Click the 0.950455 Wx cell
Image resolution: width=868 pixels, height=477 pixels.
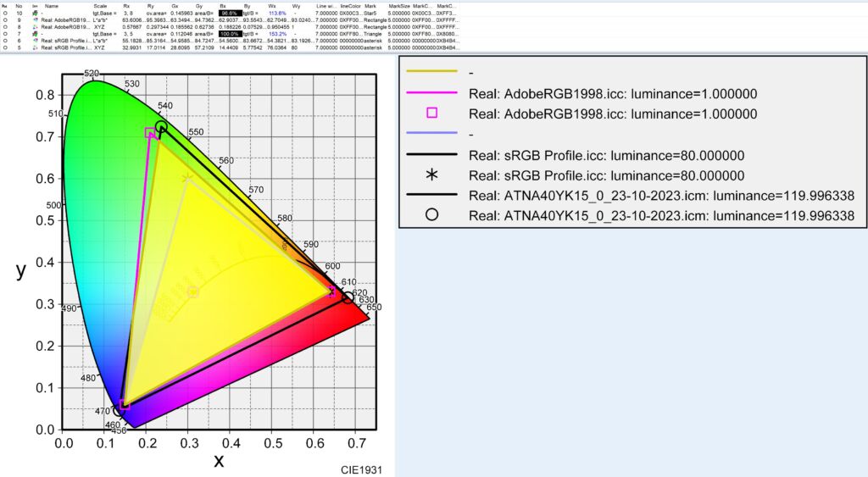tap(278, 26)
